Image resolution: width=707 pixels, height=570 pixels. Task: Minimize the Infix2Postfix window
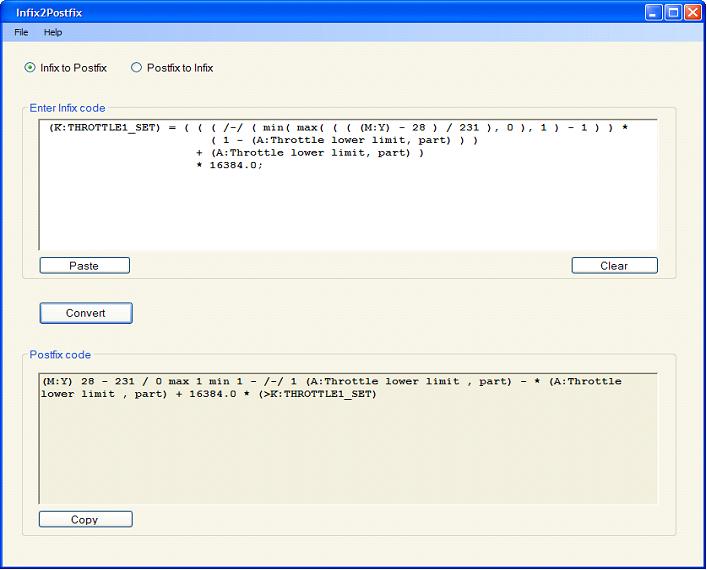coord(653,13)
